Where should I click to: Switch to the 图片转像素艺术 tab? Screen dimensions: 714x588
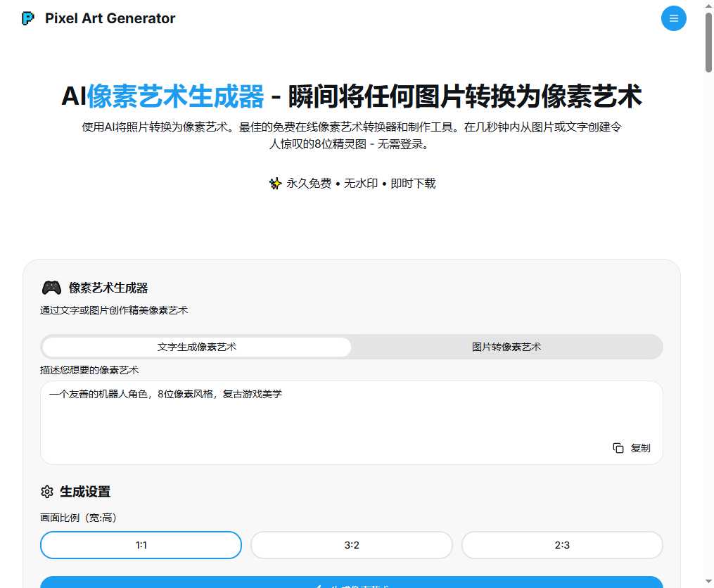(506, 347)
